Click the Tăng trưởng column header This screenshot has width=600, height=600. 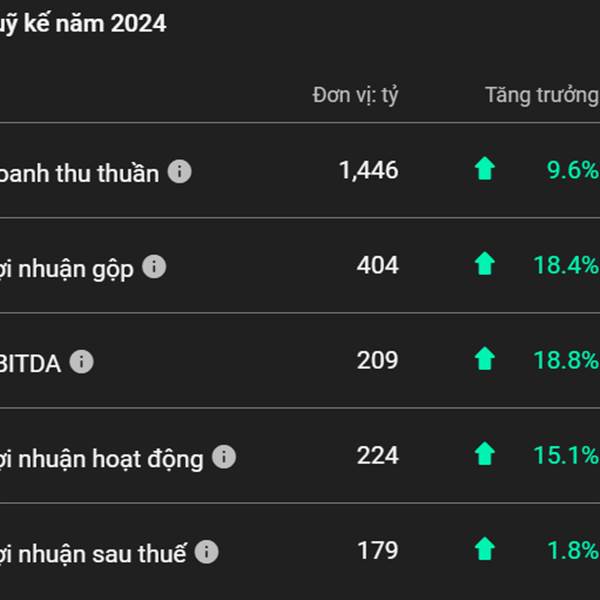coord(542,95)
